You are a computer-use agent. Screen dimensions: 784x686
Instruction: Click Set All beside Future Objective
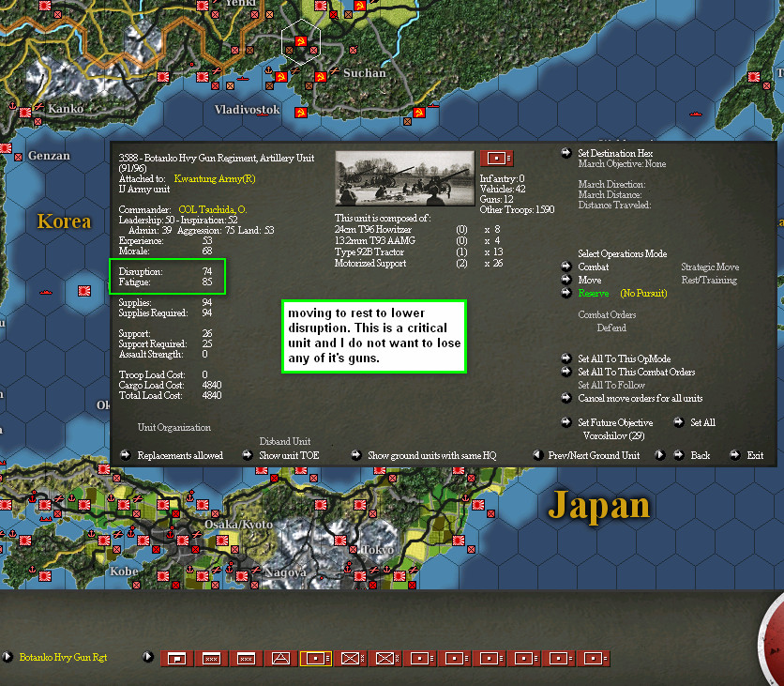702,422
